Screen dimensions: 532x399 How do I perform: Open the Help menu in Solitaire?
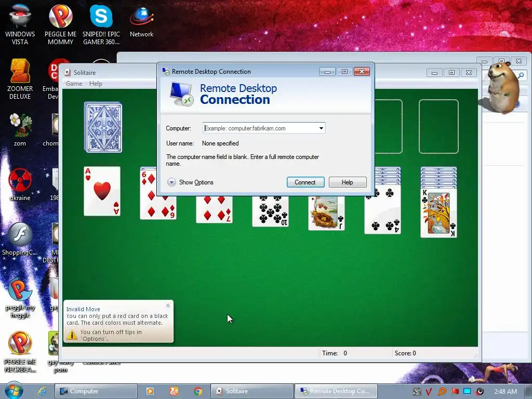[x=96, y=84]
